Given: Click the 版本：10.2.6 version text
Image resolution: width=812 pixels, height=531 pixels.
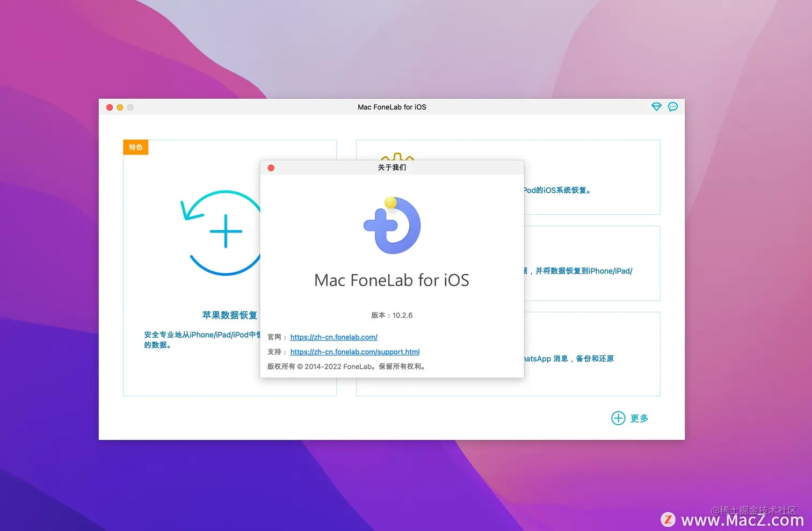Looking at the screenshot, I should coord(392,315).
